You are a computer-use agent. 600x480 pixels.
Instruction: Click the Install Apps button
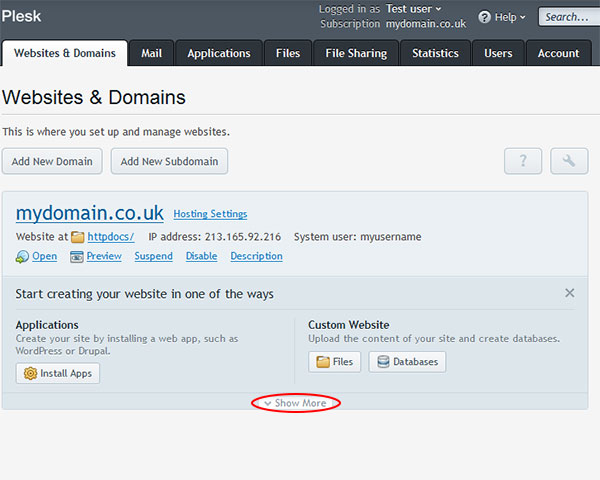[58, 373]
